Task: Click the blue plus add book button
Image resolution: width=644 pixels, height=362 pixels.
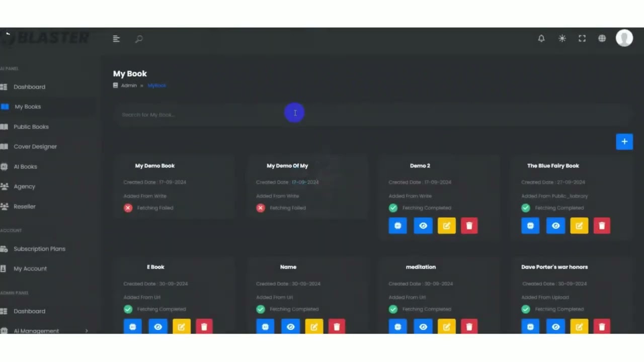Action: pyautogui.click(x=624, y=142)
